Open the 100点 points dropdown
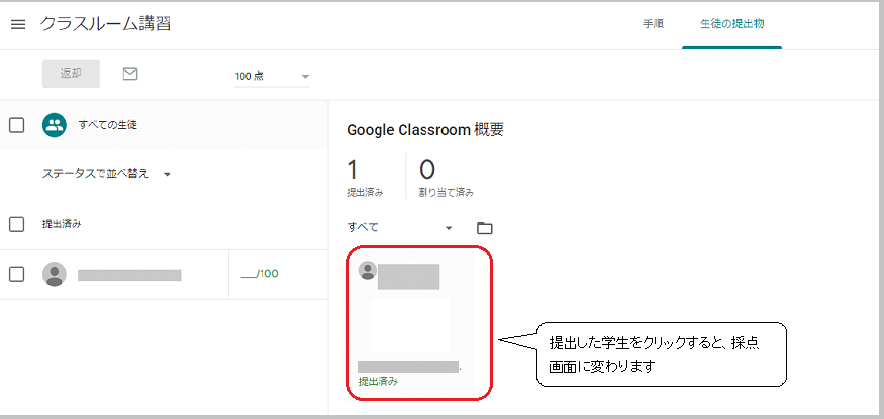 click(x=272, y=76)
